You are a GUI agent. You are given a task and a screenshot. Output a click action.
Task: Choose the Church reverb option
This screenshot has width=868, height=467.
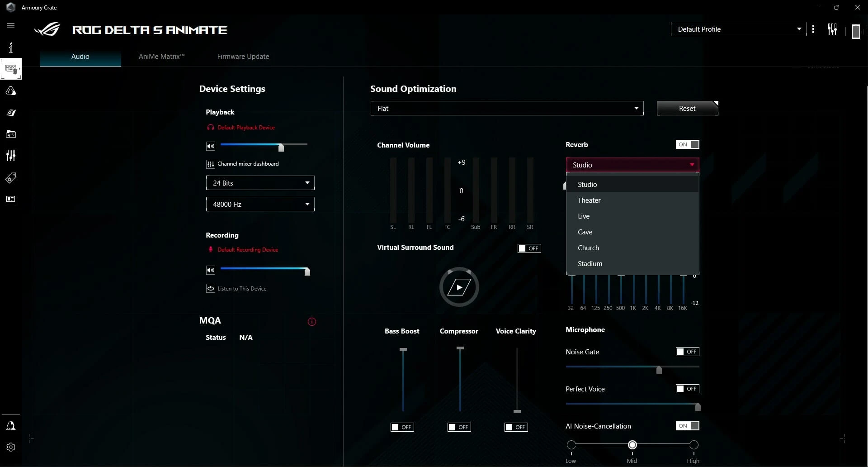(632, 248)
